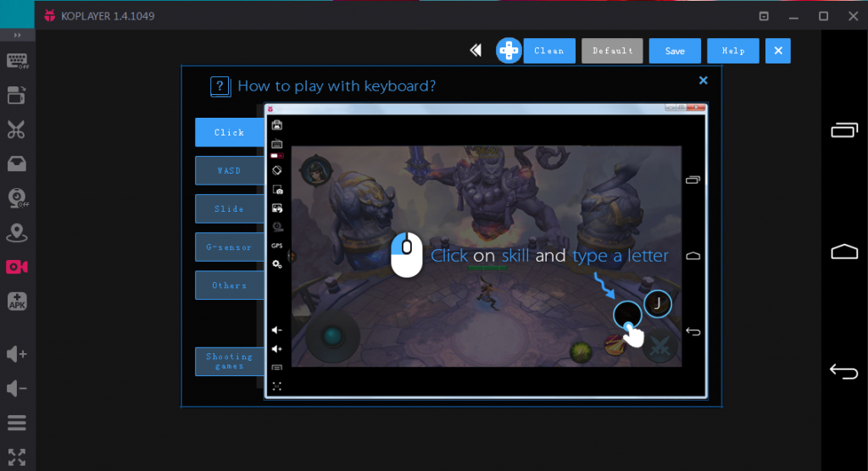Decrease volume with speaker minus icon
Viewport: 868px width, 471px height.
[x=17, y=388]
